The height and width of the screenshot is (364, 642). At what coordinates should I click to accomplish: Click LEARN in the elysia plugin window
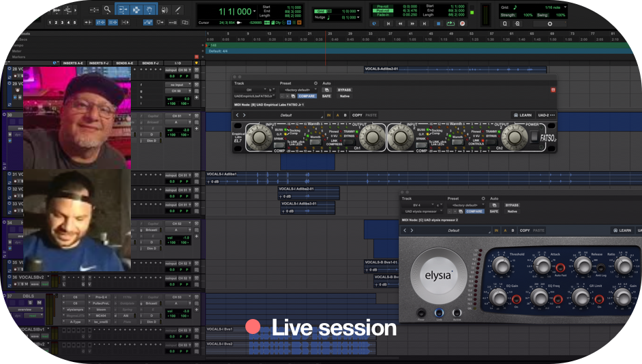(622, 230)
